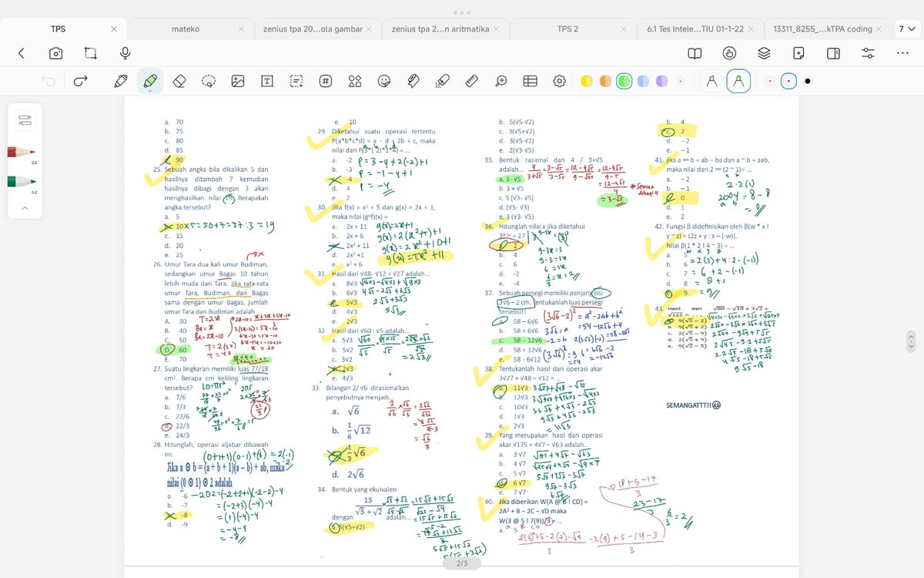Select the laser pointer tool
This screenshot has width=924, height=578.
tap(442, 81)
